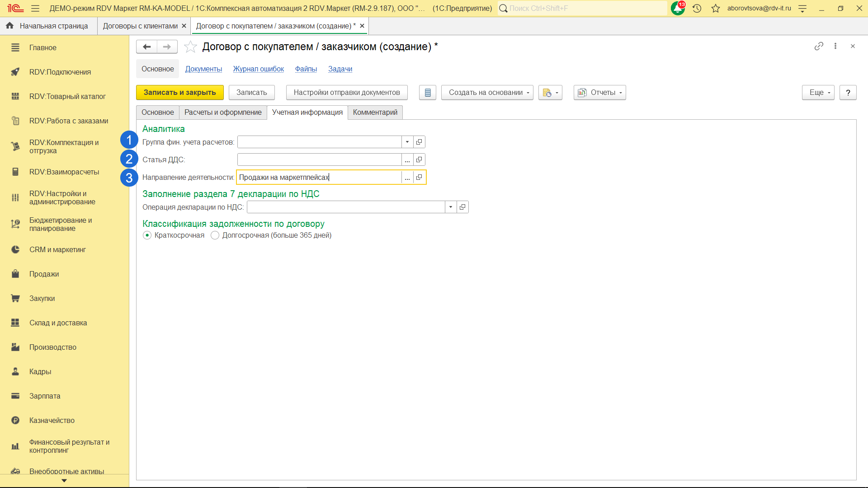
Task: Switch to Расчеты и оформление tab
Action: pos(223,113)
